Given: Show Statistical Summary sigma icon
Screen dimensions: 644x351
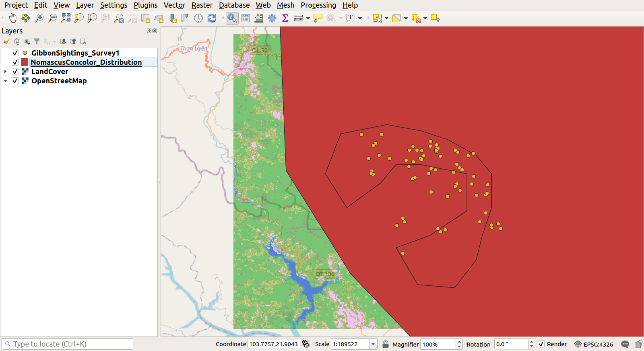Looking at the screenshot, I should point(285,18).
